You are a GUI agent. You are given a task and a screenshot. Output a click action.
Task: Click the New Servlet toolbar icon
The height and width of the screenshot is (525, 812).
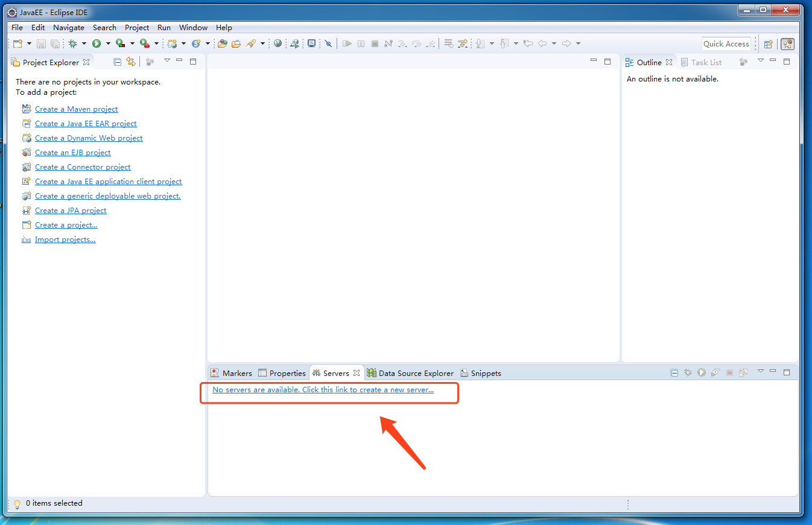click(x=196, y=43)
